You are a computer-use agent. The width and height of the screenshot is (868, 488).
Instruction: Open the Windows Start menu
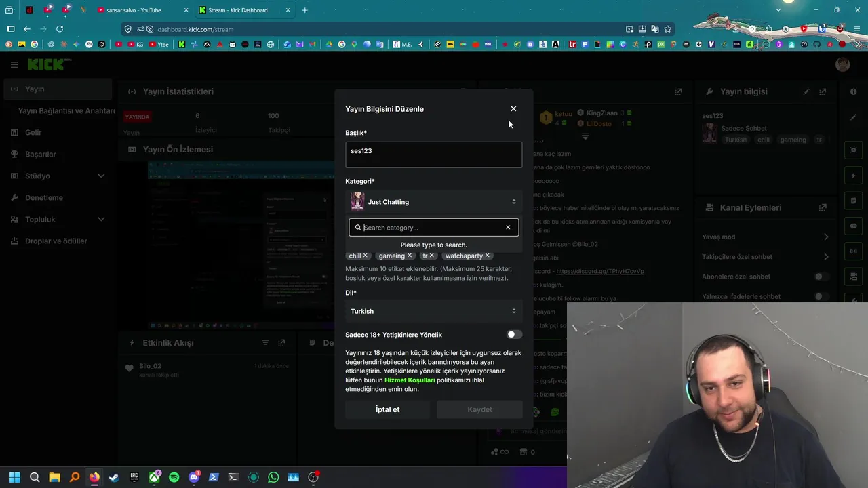coord(15,477)
